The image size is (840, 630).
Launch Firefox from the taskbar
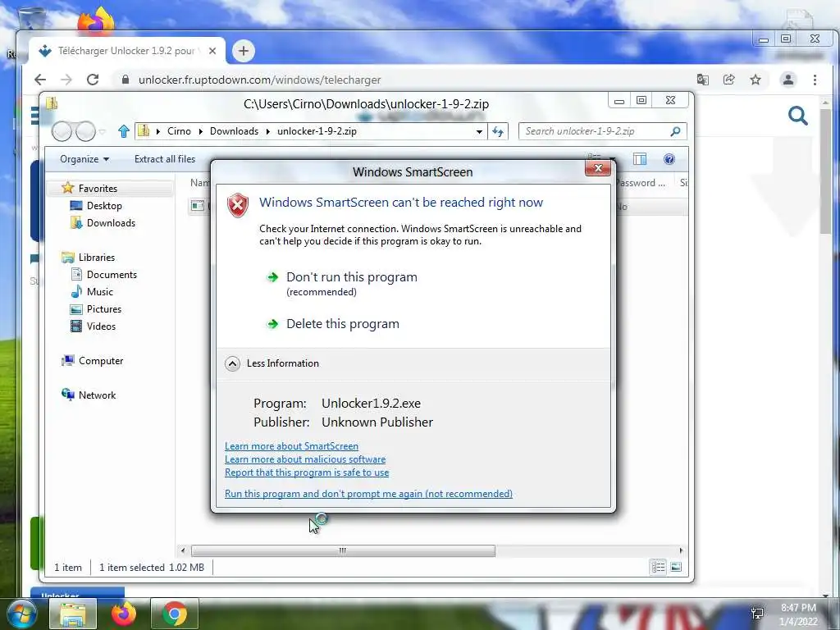(124, 614)
